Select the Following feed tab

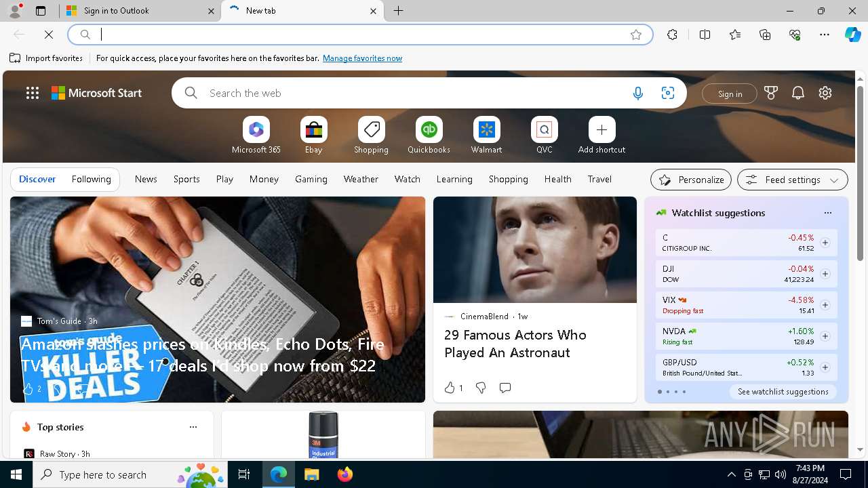pos(91,179)
